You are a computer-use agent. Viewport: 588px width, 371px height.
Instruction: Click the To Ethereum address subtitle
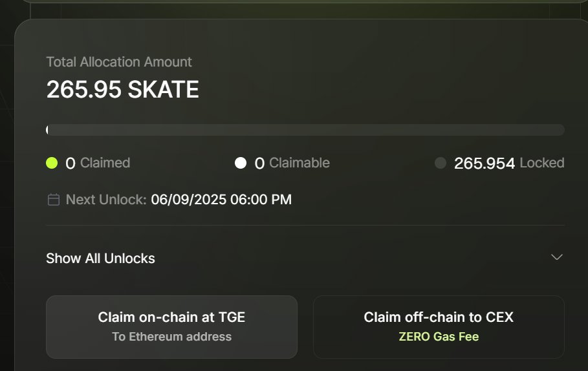point(172,337)
